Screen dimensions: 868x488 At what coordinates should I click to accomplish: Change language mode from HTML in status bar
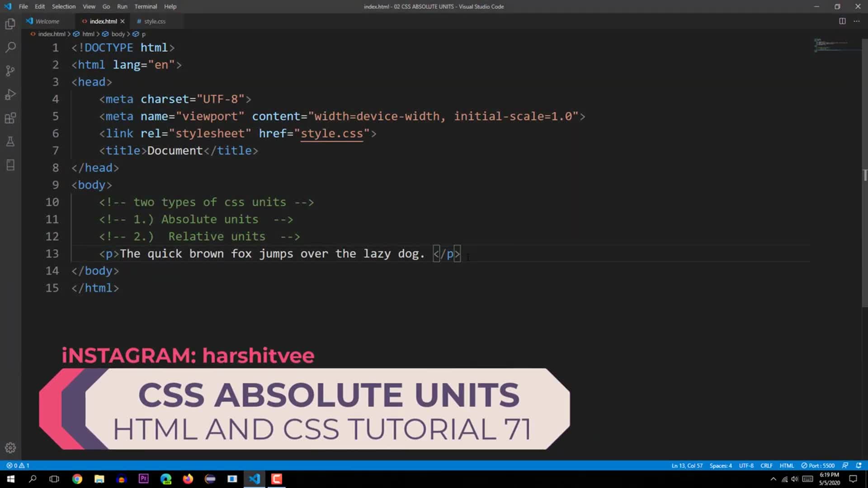(787, 465)
